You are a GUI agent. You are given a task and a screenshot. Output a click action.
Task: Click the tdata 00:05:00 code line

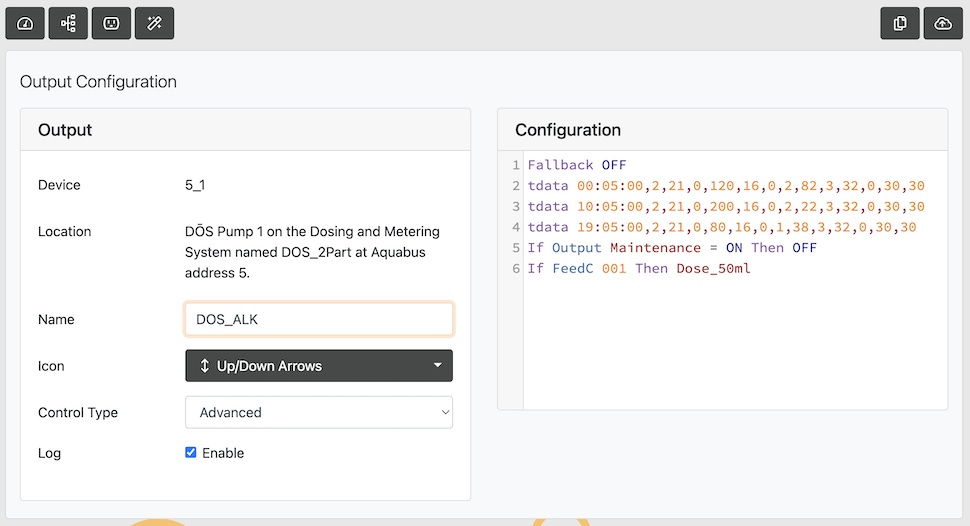pyautogui.click(x=725, y=186)
